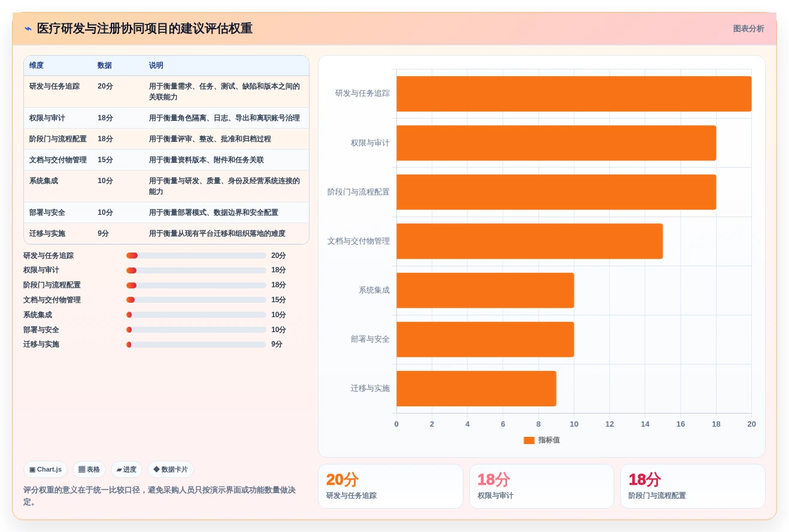Select the 20分 研发与任务追踪 data card
789x532 pixels.
pyautogui.click(x=390, y=487)
